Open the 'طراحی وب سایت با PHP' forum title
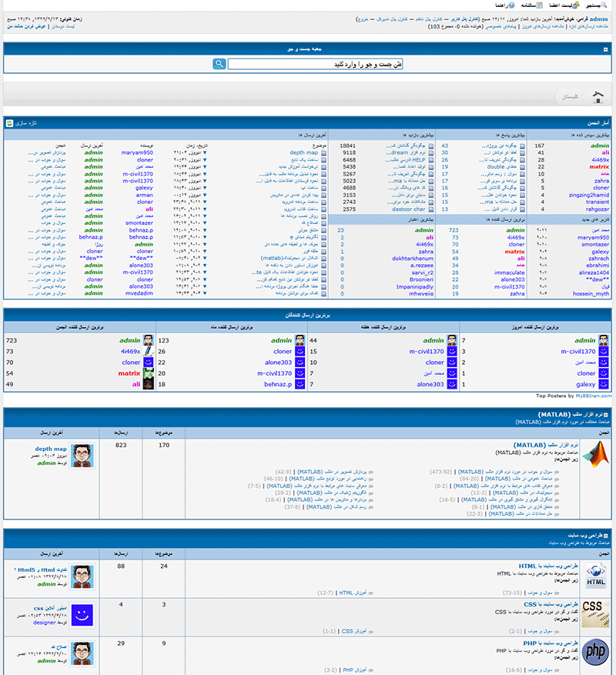Viewport: 616px width, 675px height. click(551, 643)
